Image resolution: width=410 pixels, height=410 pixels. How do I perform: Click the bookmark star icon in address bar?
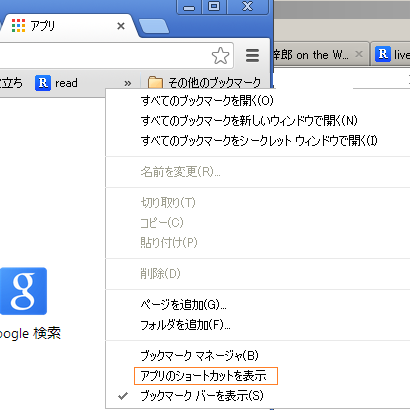pyautogui.click(x=220, y=56)
